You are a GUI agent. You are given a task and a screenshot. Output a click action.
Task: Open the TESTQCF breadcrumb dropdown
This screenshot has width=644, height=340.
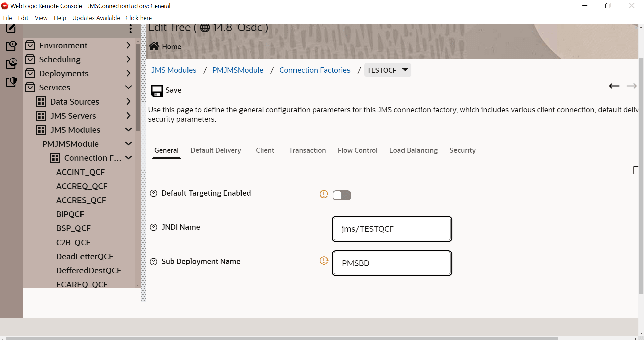tap(405, 70)
